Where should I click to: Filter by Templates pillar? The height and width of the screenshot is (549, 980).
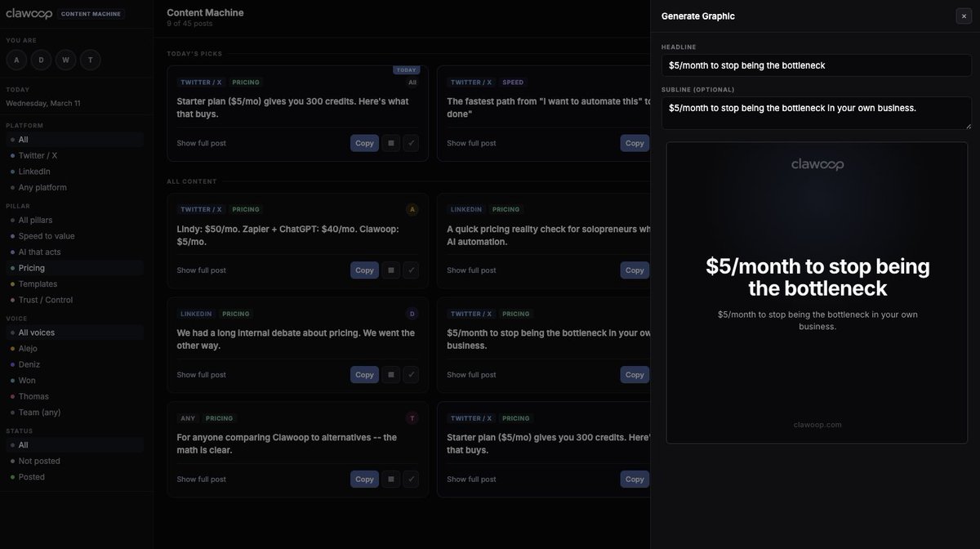(75, 283)
